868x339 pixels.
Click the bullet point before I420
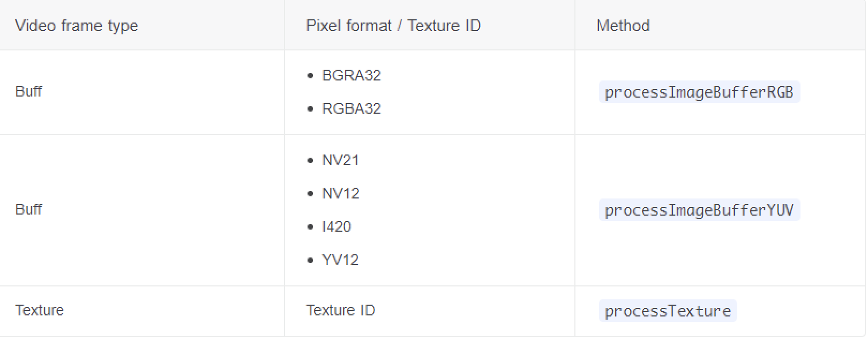pyautogui.click(x=310, y=227)
